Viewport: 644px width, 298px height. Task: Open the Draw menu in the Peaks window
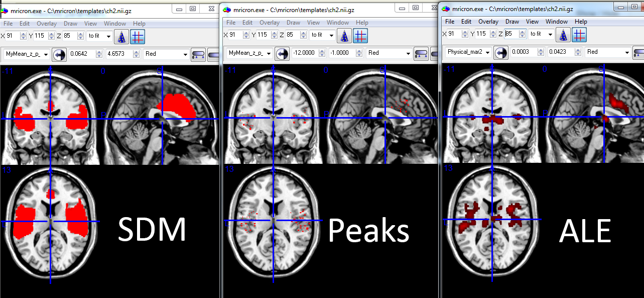(293, 23)
